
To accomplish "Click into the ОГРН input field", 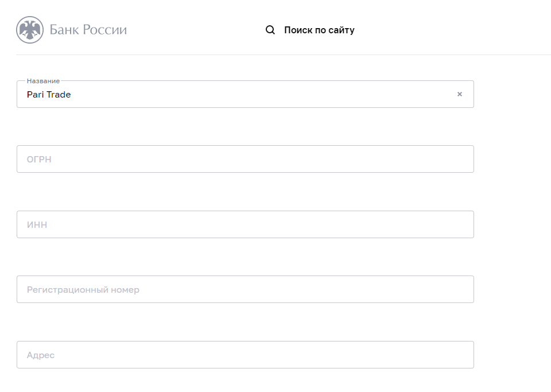I will coord(245,159).
